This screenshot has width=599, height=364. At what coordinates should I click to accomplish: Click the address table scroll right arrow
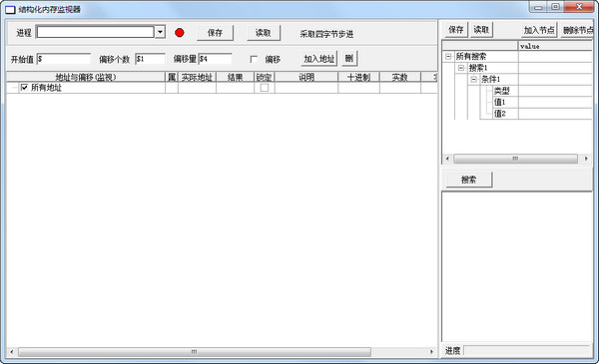pyautogui.click(x=431, y=352)
